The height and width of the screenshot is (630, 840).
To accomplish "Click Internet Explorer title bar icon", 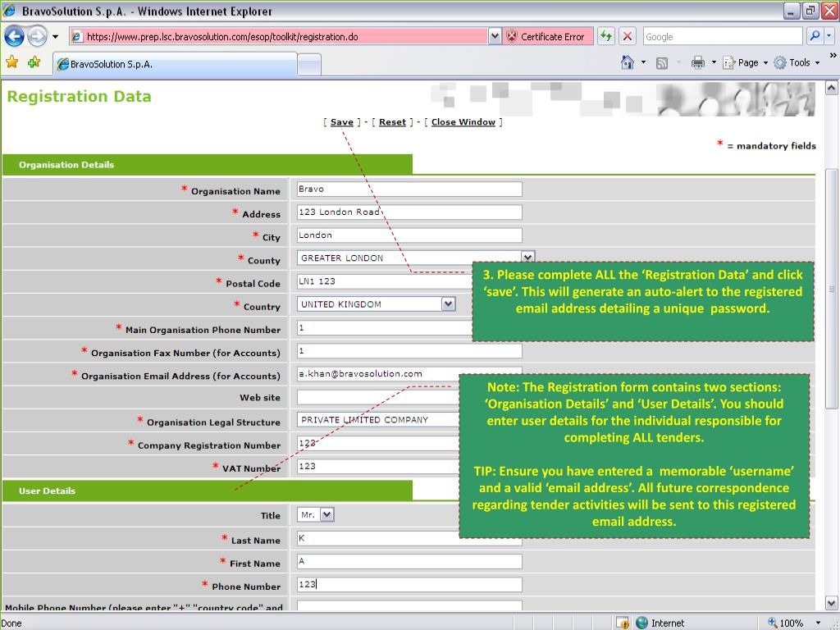I will (8, 10).
